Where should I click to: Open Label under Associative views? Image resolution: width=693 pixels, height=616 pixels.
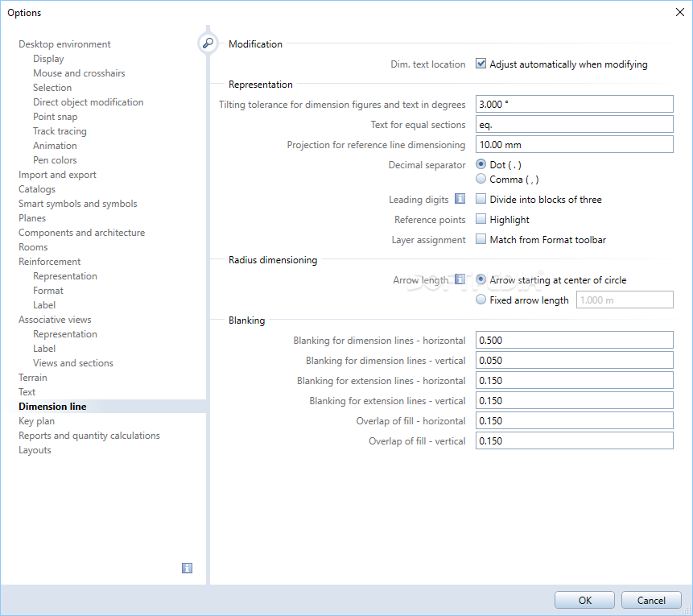[44, 349]
